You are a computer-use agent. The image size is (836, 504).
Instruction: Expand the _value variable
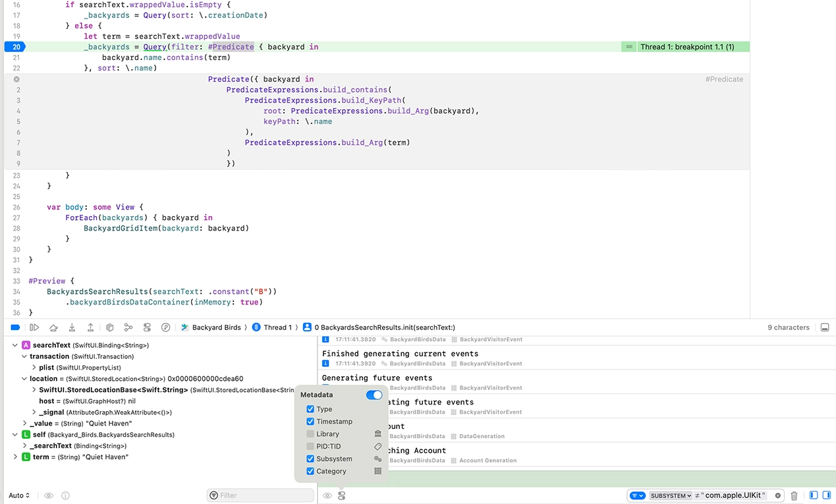coord(24,424)
